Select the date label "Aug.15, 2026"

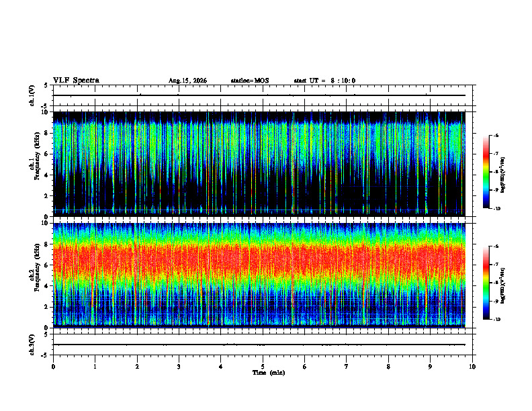point(187,81)
